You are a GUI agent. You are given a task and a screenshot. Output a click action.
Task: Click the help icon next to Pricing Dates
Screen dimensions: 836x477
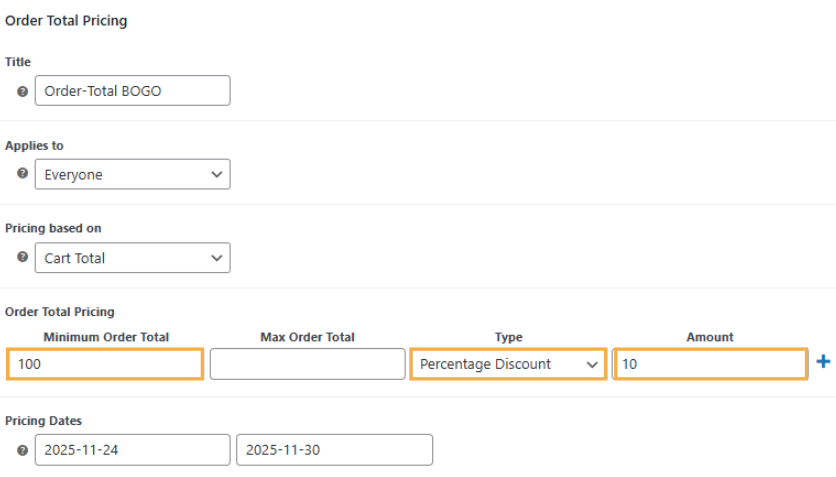click(23, 450)
